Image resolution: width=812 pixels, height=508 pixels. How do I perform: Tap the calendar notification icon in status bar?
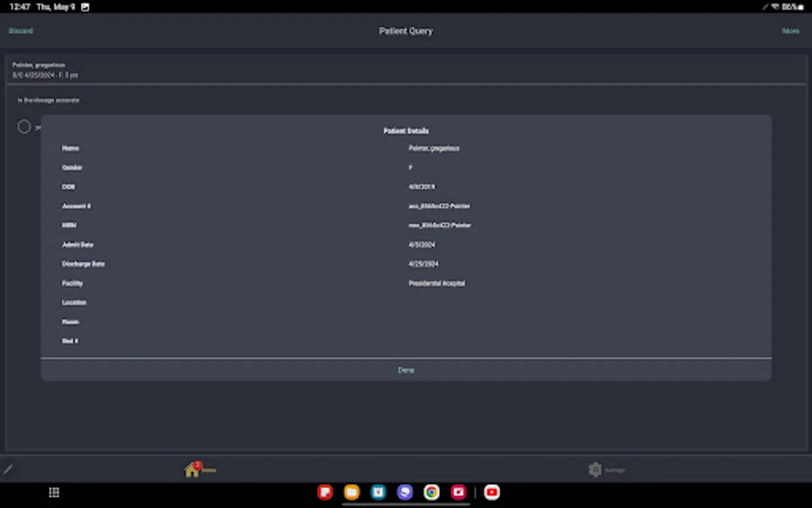[85, 7]
